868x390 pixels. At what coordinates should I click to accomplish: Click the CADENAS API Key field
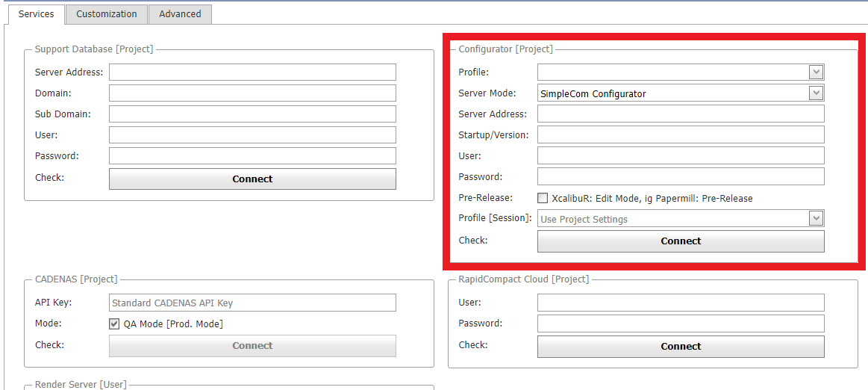(252, 303)
